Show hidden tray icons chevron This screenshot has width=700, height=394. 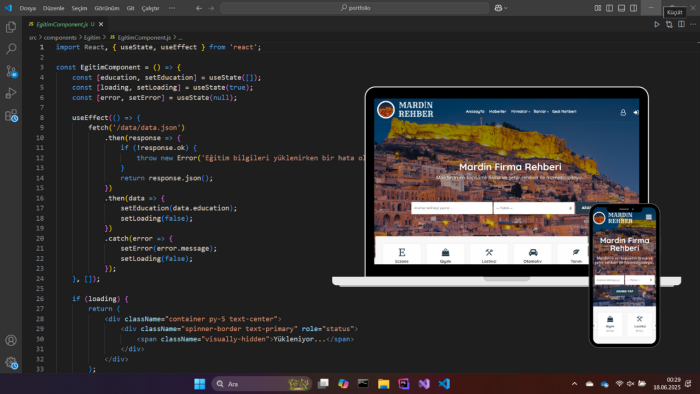575,384
